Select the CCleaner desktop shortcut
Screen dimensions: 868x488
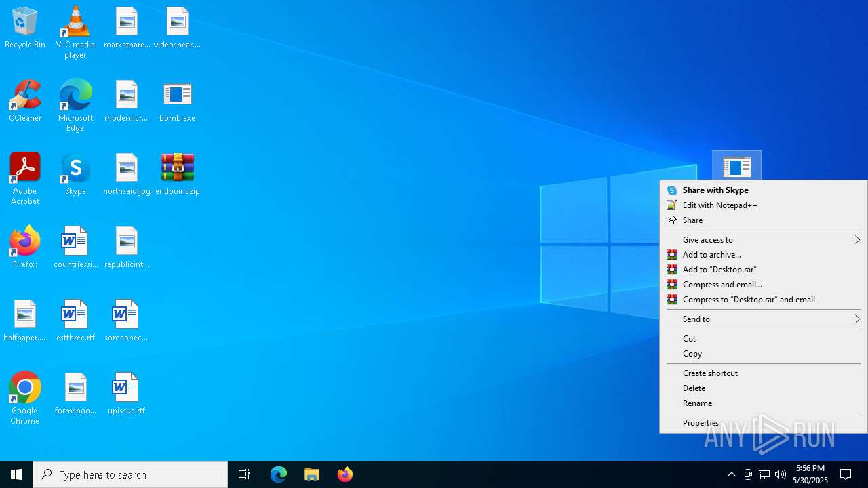(25, 102)
